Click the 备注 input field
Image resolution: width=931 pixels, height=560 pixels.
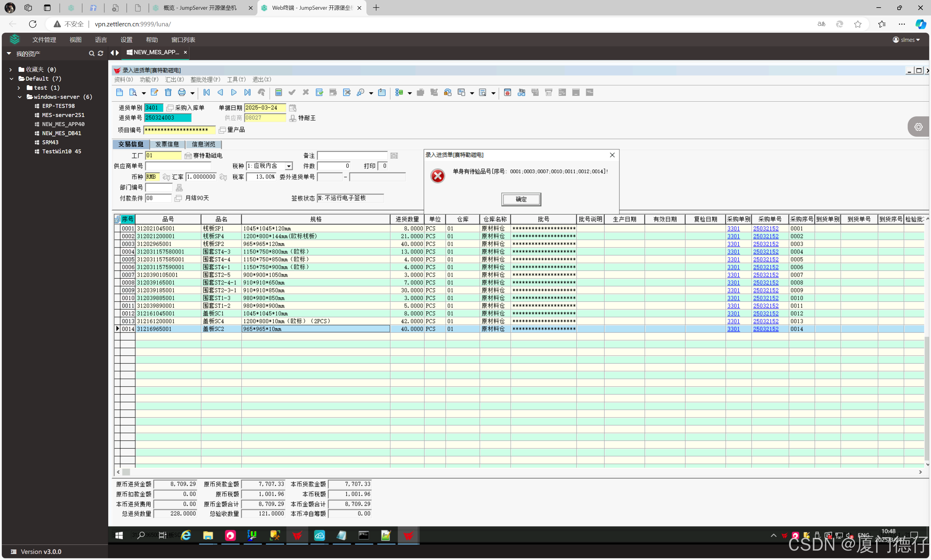click(352, 155)
